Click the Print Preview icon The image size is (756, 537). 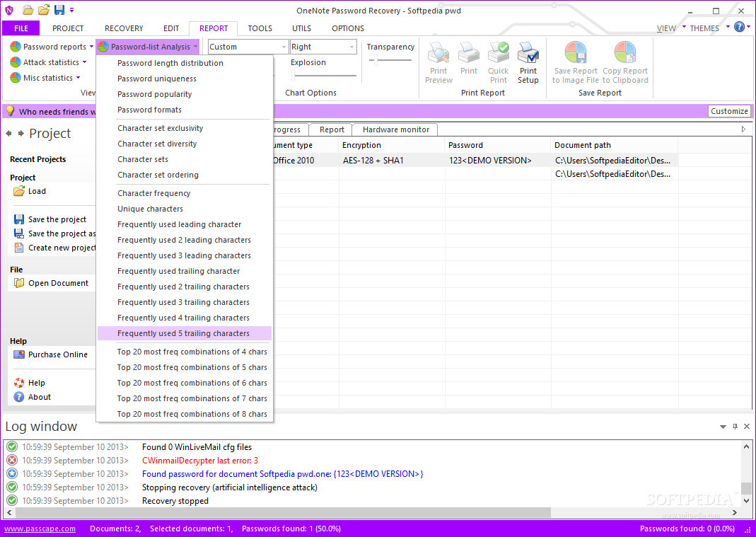pos(438,52)
